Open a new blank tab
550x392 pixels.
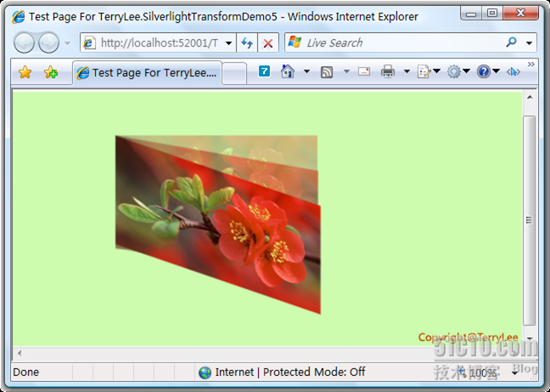coord(234,73)
